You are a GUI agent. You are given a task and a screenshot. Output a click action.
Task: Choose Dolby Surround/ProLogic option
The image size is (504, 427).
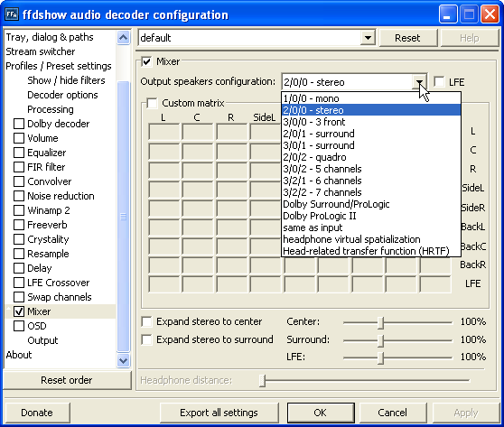(371, 204)
